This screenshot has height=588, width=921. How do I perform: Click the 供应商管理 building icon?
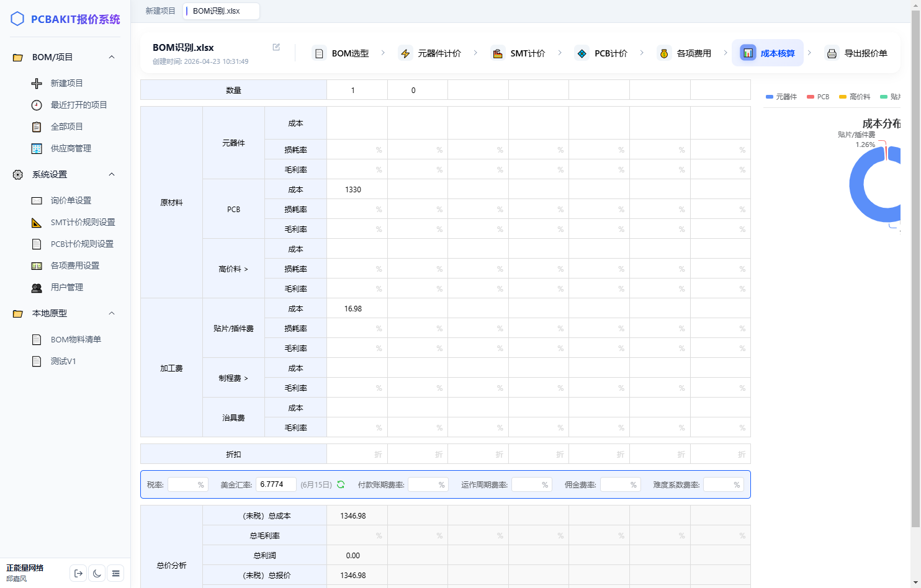point(37,148)
